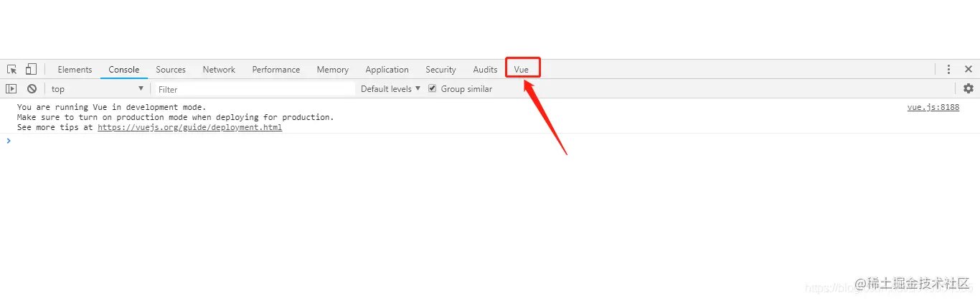
Task: Open the Performance tab
Action: click(x=276, y=70)
